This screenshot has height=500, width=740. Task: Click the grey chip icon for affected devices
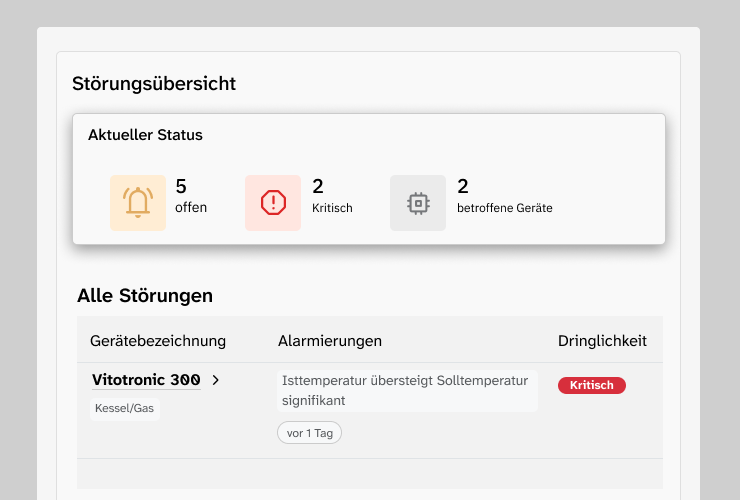(x=418, y=203)
